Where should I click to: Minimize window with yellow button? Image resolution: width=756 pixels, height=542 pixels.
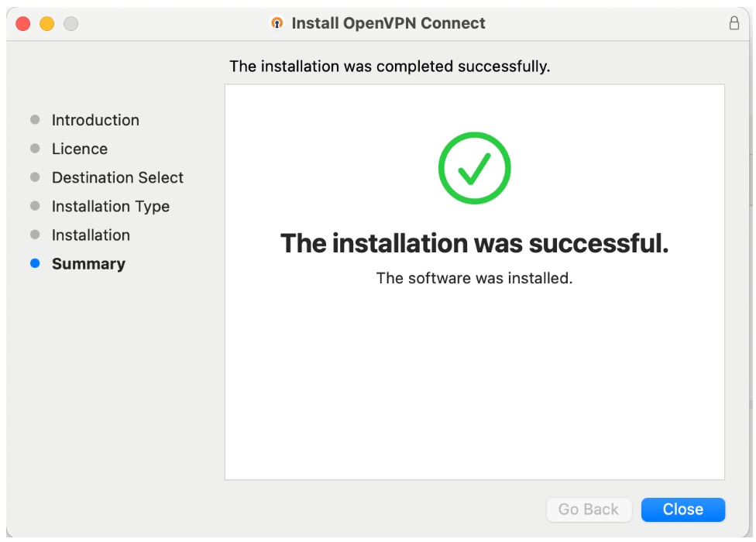[46, 24]
